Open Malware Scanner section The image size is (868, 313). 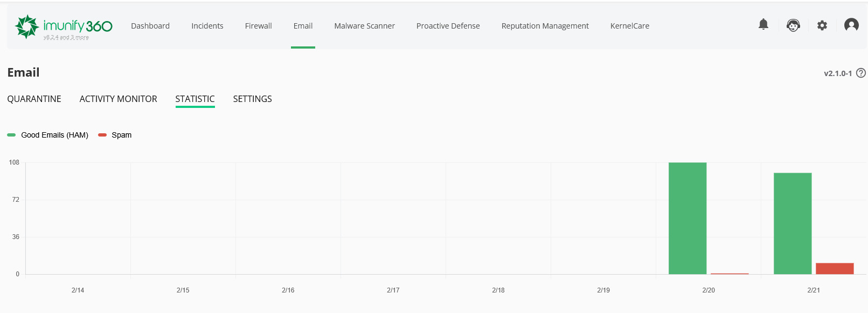tap(365, 26)
